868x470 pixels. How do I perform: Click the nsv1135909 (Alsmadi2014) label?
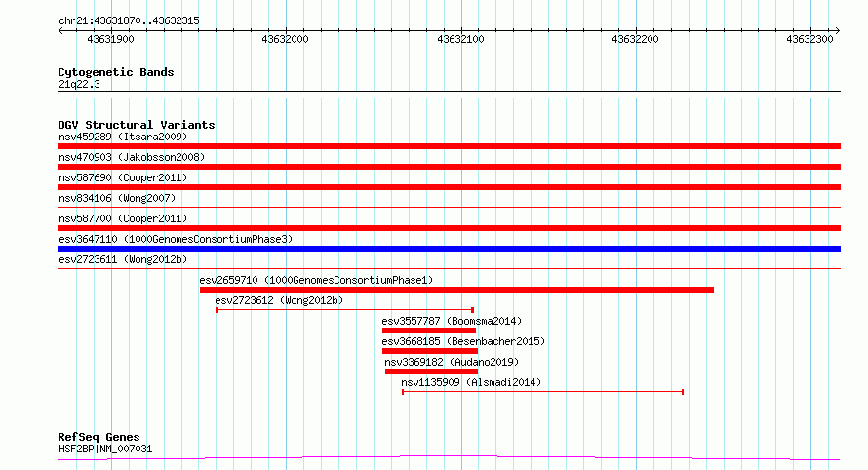[471, 382]
